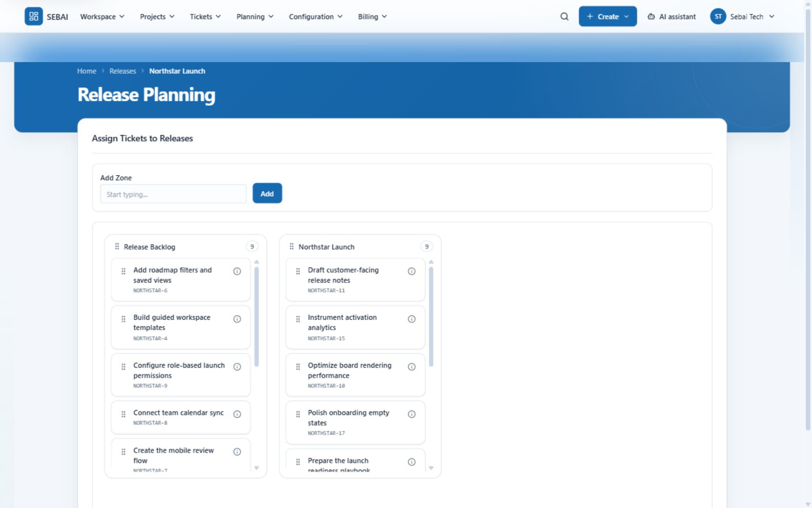The image size is (812, 508).
Task: Click the Sebai Tech ST avatar
Action: [718, 16]
